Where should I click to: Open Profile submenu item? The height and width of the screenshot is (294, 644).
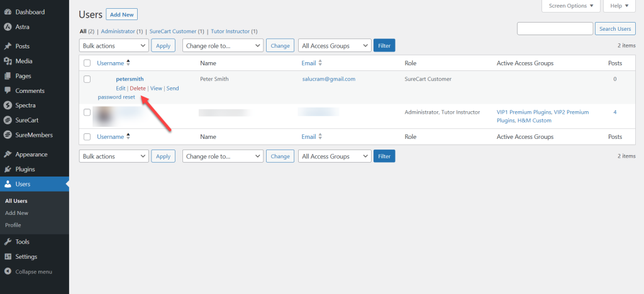(x=13, y=225)
